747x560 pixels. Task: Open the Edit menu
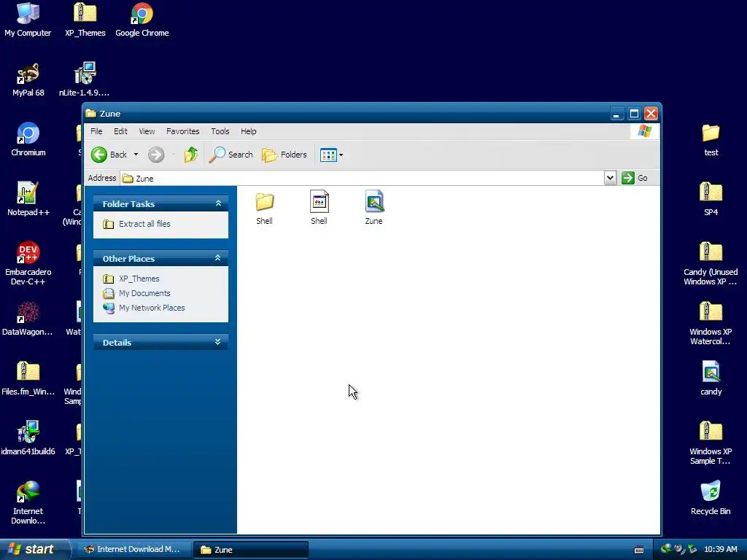pyautogui.click(x=120, y=131)
